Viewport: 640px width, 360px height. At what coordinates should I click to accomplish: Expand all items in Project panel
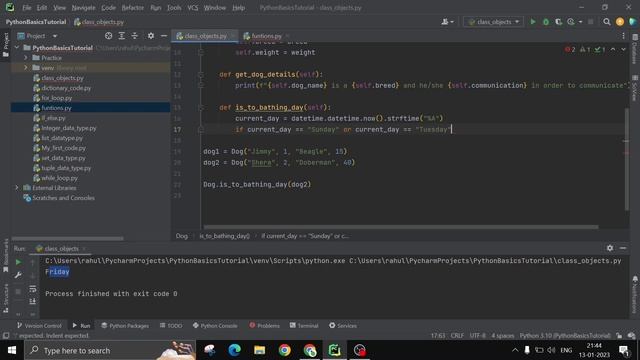[122, 36]
